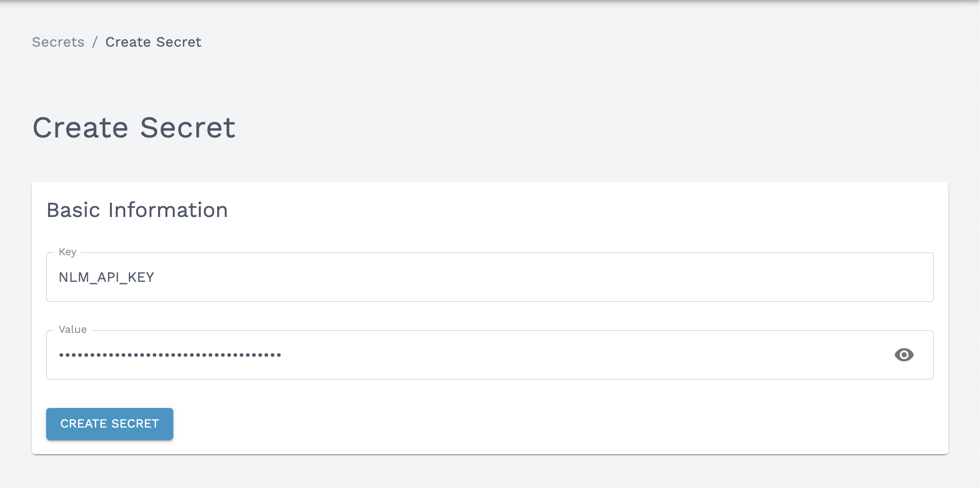Click the password visibility eye icon
Image resolution: width=980 pixels, height=488 pixels.
click(x=905, y=355)
